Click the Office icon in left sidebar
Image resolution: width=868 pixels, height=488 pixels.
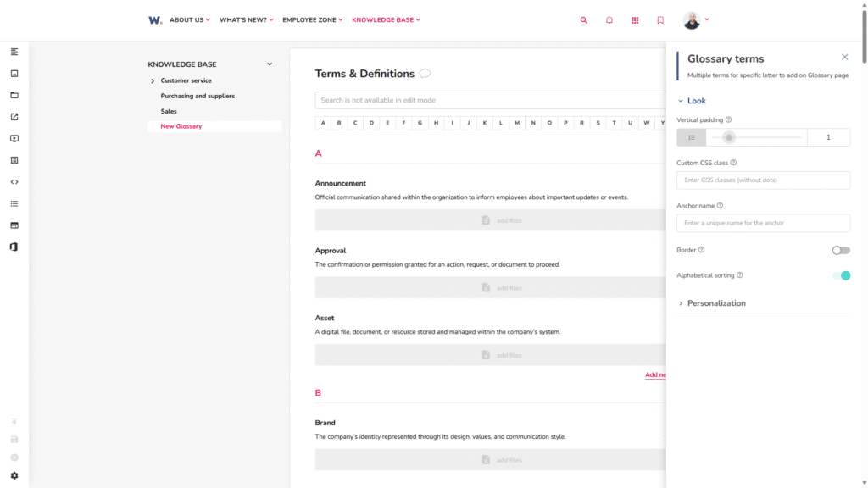[x=14, y=247]
